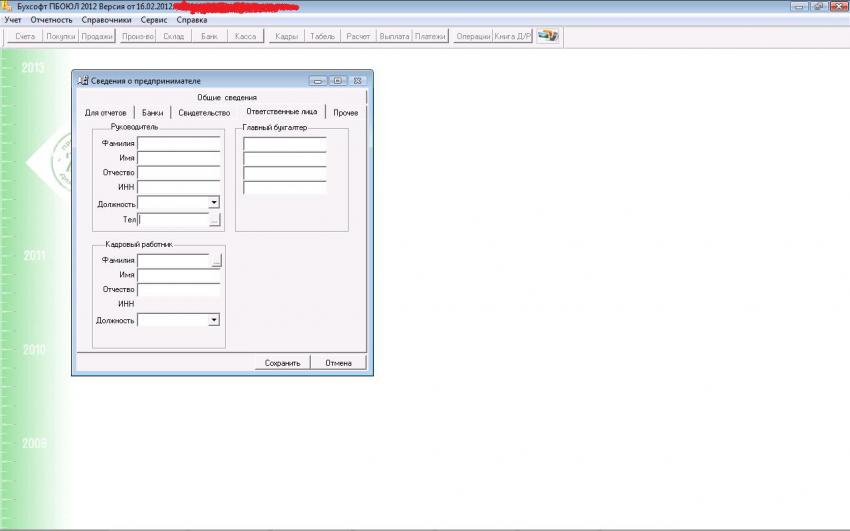
Task: Open Книга Д/Р from the toolbar
Action: coord(512,36)
